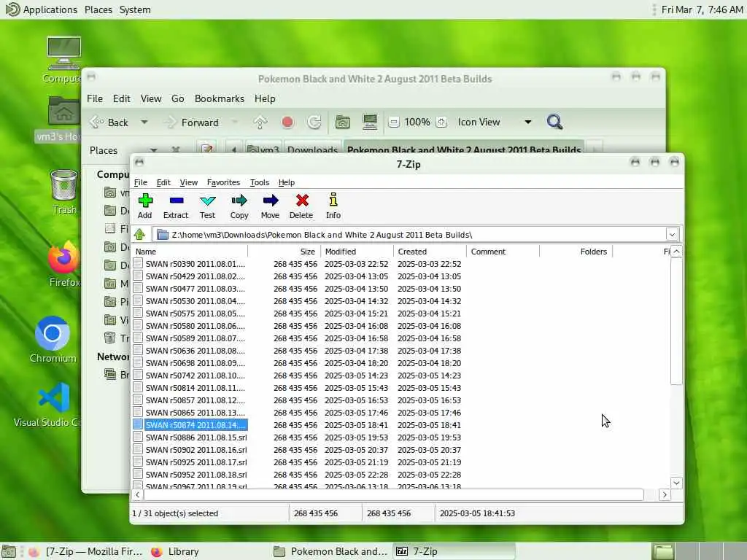Click the Downloads breadcrumb in path bar
Viewport: 747px width, 560px height.
(312, 149)
